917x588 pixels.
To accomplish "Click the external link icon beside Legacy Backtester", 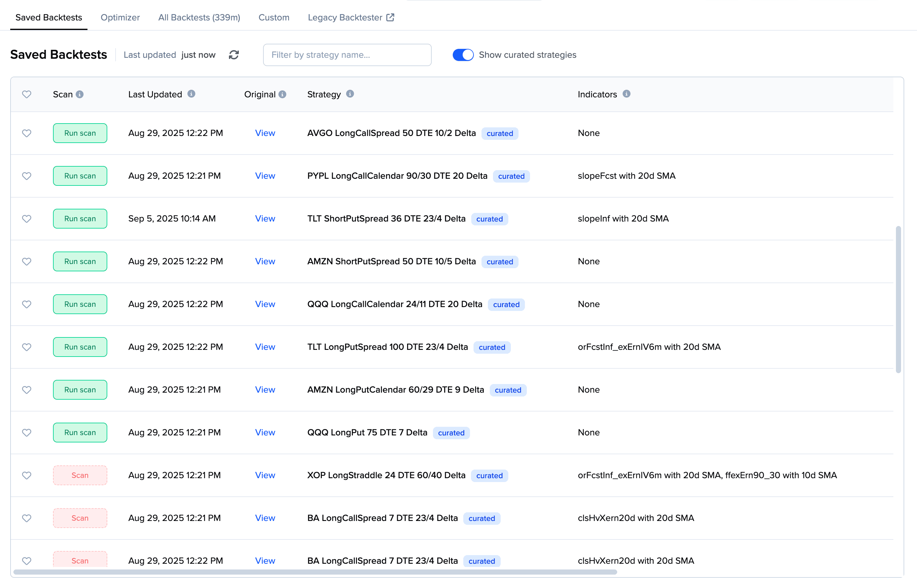I will [x=390, y=18].
